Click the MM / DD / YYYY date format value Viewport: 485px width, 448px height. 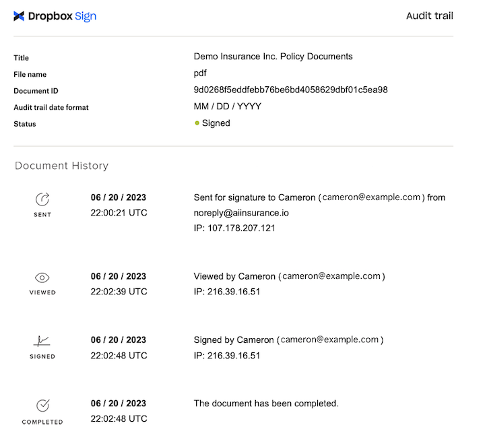[x=228, y=106]
